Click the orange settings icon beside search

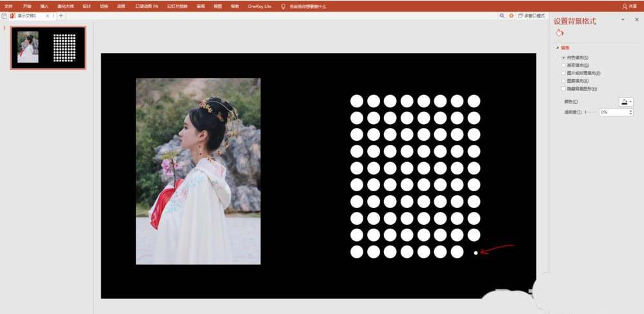[x=511, y=16]
